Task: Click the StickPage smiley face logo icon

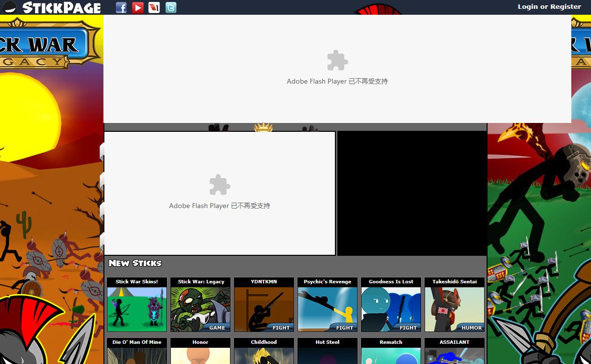Action: [9, 7]
